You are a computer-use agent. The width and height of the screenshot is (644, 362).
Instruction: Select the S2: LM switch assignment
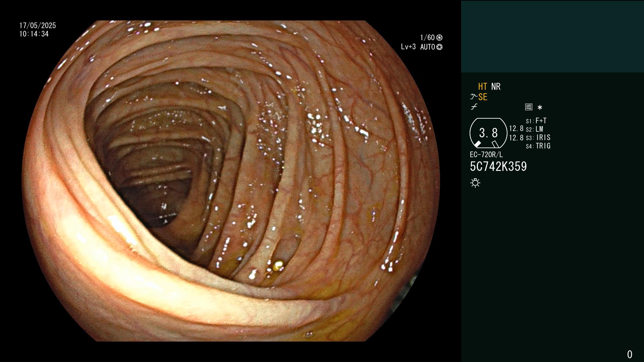click(535, 129)
